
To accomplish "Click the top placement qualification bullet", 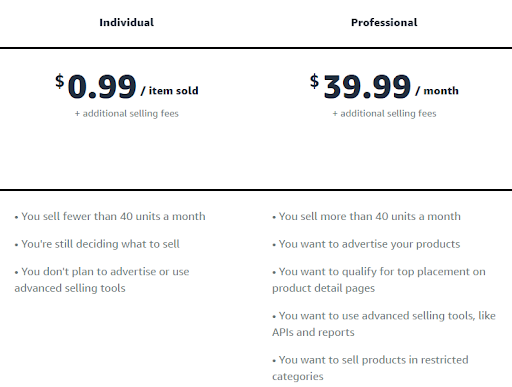I will pyautogui.click(x=379, y=280).
